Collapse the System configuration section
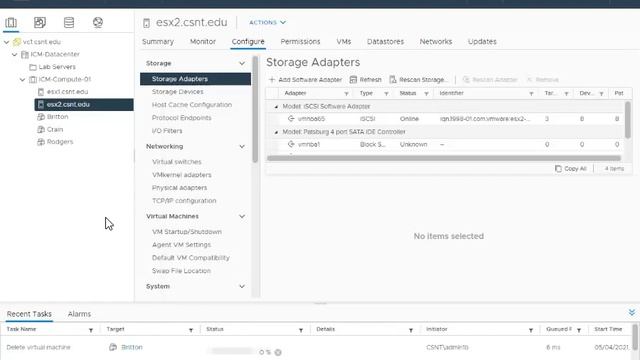640x360 pixels. pyautogui.click(x=242, y=287)
